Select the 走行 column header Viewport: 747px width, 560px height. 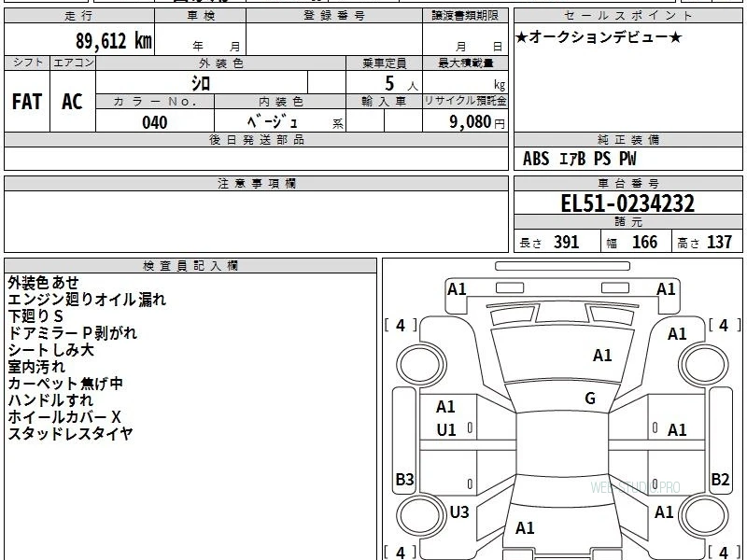coord(79,16)
